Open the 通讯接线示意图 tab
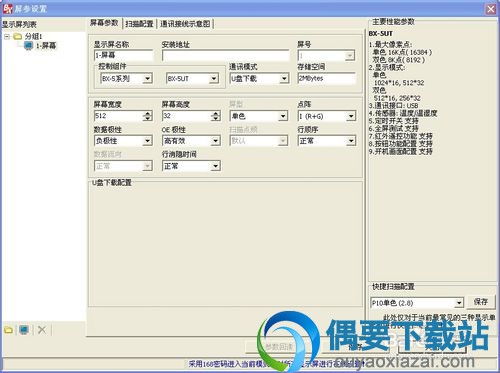 185,24
